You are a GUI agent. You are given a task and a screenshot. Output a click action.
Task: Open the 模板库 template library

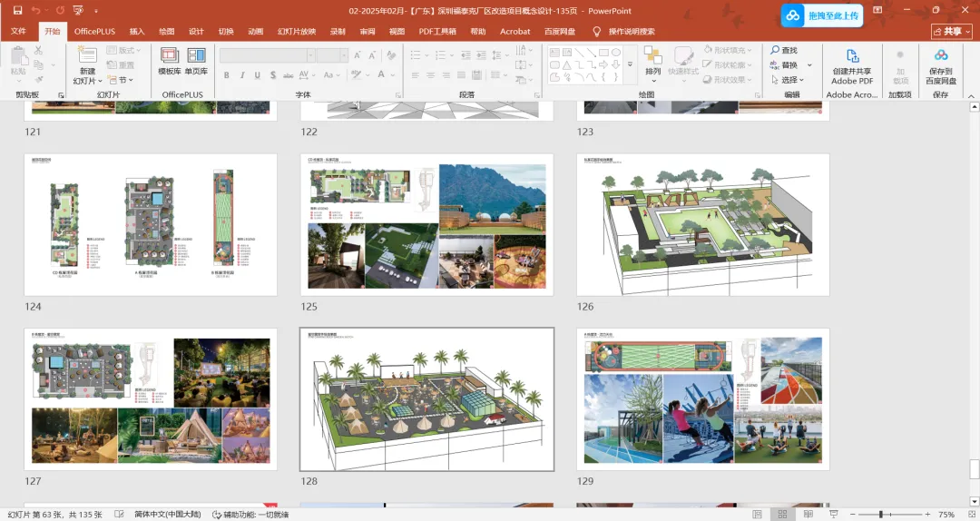[x=169, y=61]
